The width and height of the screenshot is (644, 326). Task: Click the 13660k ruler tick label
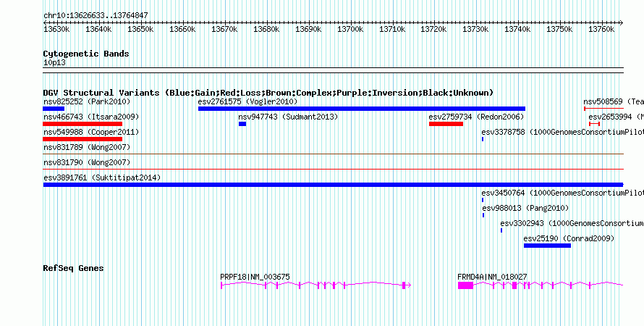click(182, 30)
